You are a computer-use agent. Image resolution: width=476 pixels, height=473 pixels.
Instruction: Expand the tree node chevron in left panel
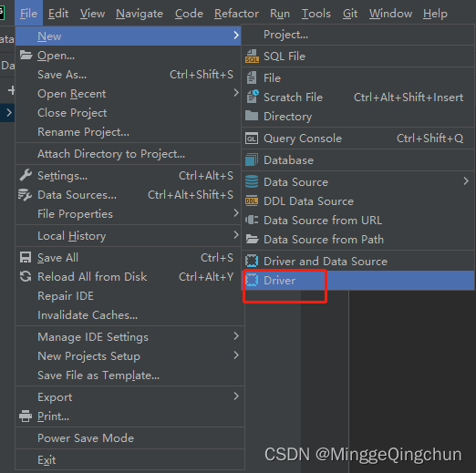tap(9, 113)
